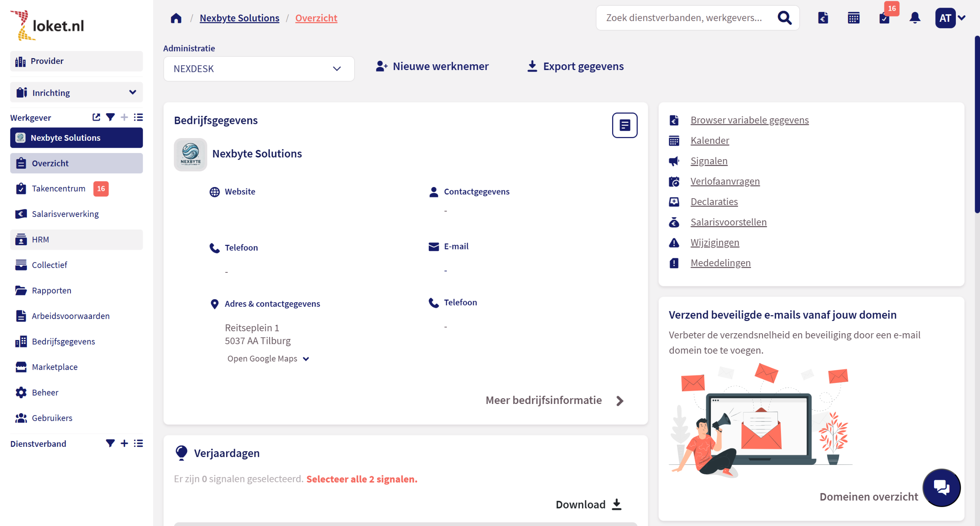
Task: Click the Bedrijfsgegevens details document icon
Action: coord(624,125)
